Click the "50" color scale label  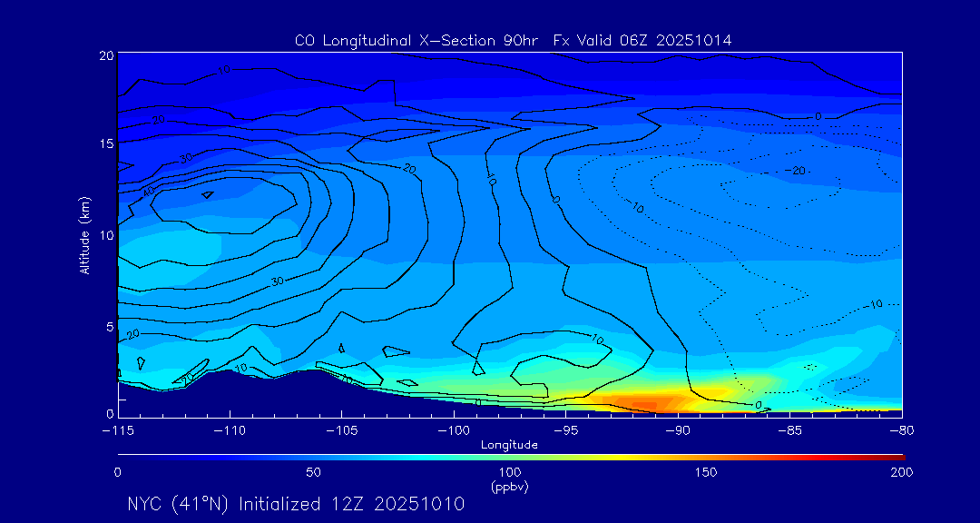(314, 472)
